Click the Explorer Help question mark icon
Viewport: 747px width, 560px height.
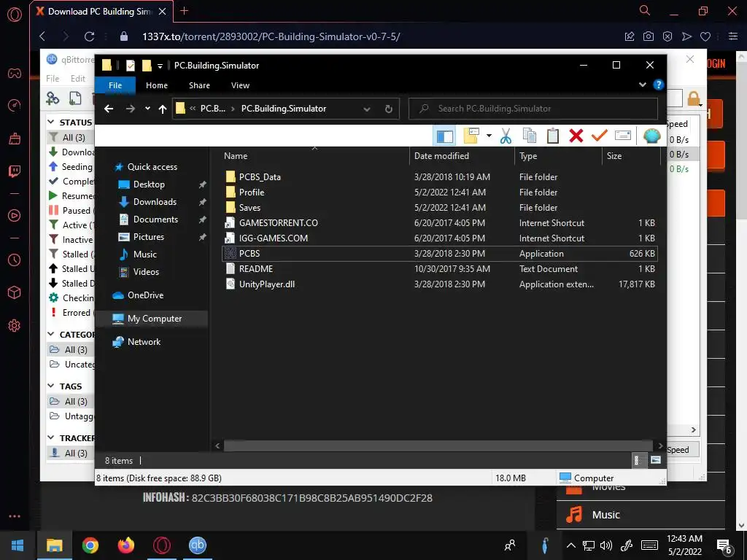tap(658, 85)
